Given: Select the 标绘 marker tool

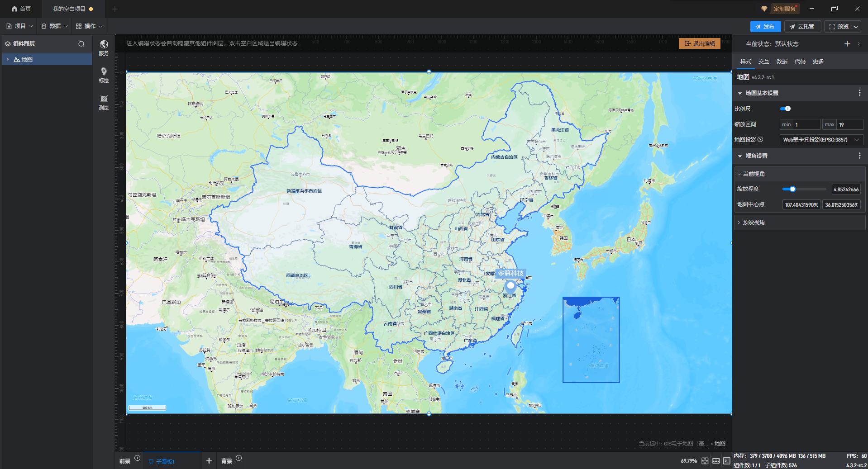Looking at the screenshot, I should point(104,75).
